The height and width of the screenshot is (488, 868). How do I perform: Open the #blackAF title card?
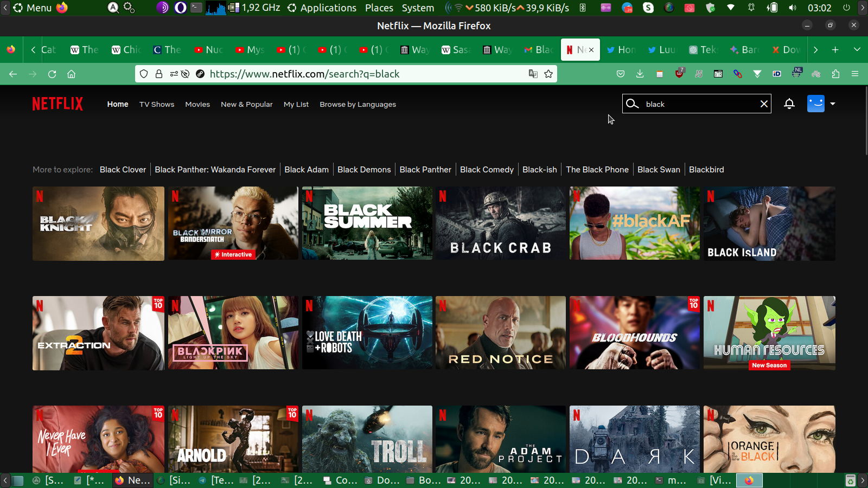click(635, 223)
